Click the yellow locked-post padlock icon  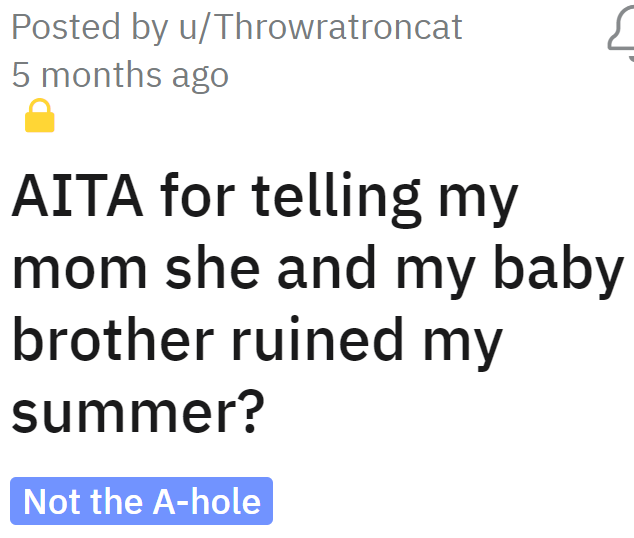coord(39,118)
